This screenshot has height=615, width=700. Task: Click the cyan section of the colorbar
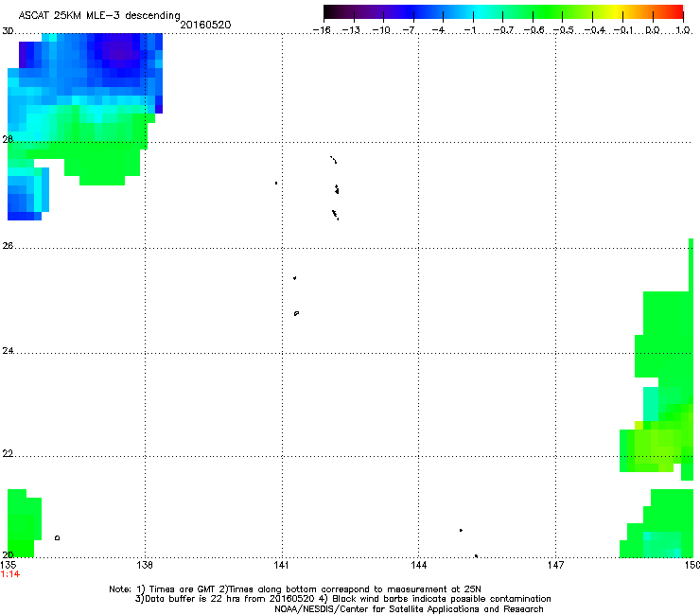(476, 12)
